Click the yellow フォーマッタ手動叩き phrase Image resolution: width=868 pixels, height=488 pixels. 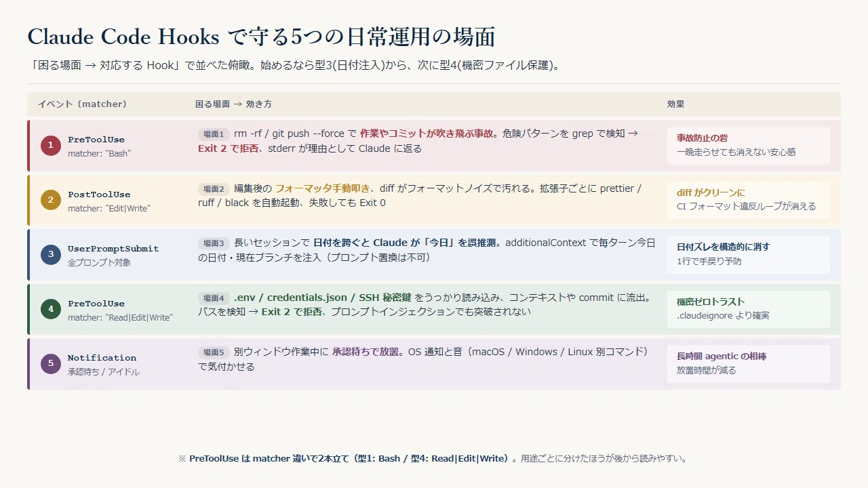(322, 189)
